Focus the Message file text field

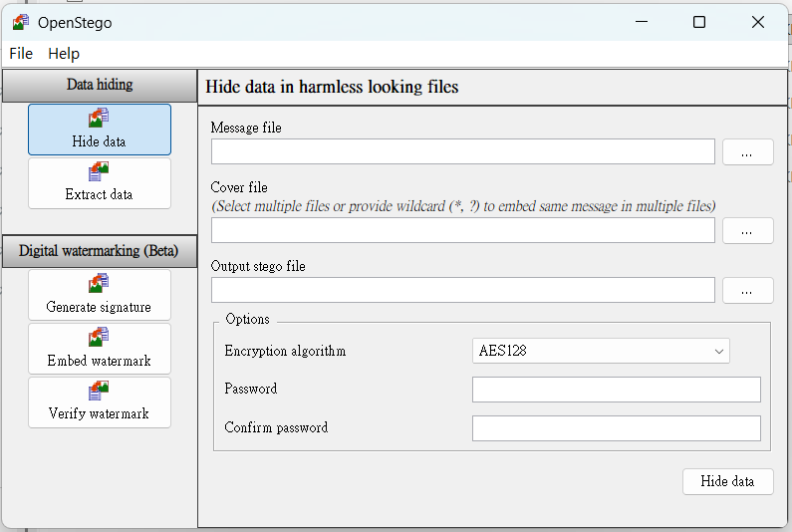(462, 151)
